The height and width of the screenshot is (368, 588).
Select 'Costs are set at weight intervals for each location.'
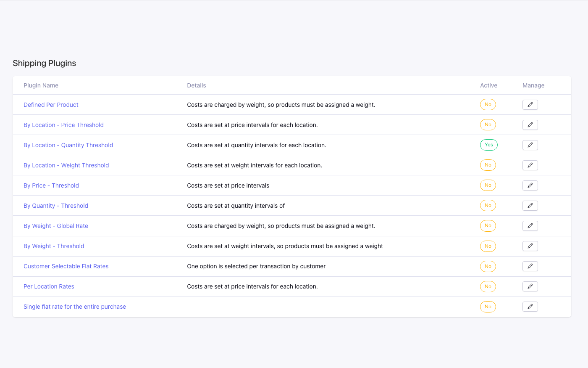(255, 165)
